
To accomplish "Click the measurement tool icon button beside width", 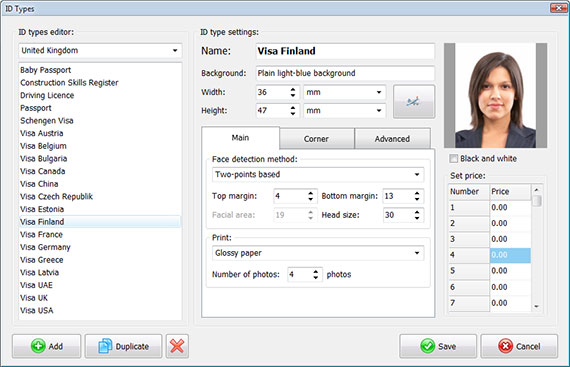I will (414, 101).
